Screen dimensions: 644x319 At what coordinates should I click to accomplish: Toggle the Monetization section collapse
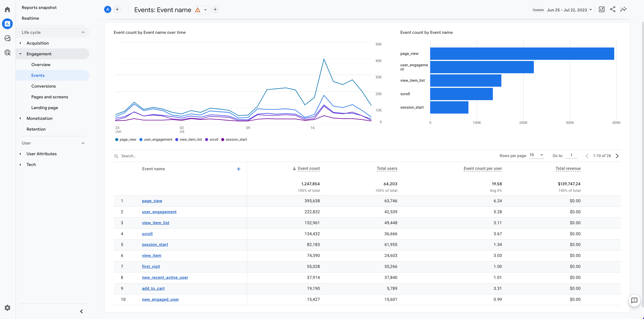[x=21, y=118]
